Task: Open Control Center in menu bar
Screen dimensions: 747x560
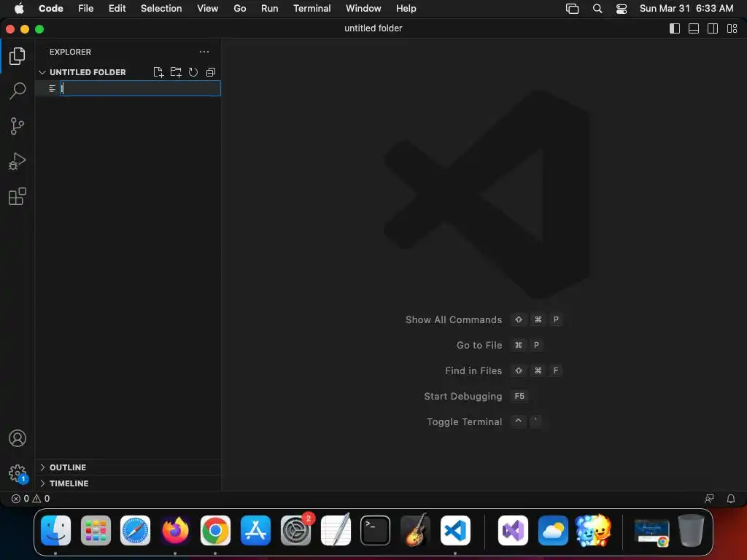Action: point(622,9)
